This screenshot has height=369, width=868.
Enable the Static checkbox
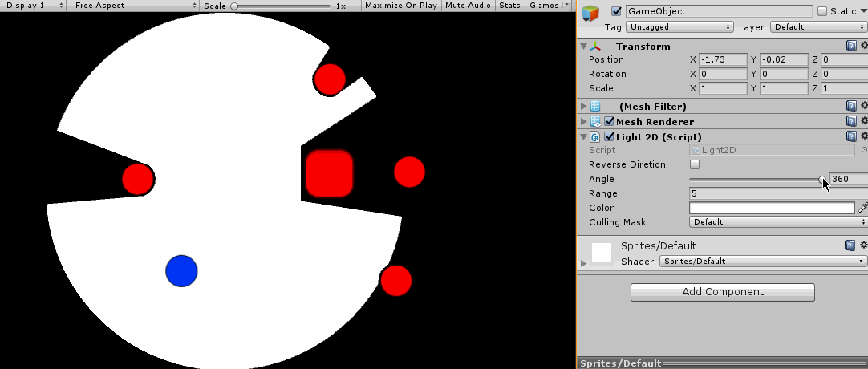click(821, 12)
